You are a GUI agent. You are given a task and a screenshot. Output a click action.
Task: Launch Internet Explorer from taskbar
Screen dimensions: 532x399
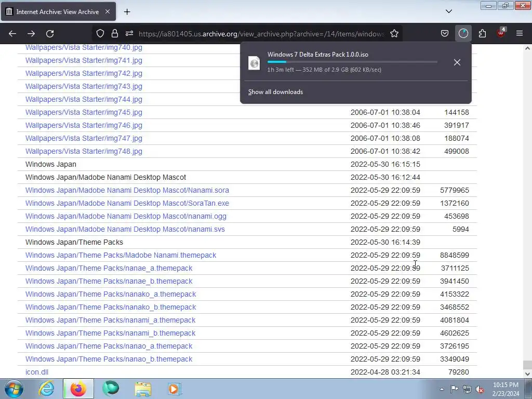[x=46, y=389]
